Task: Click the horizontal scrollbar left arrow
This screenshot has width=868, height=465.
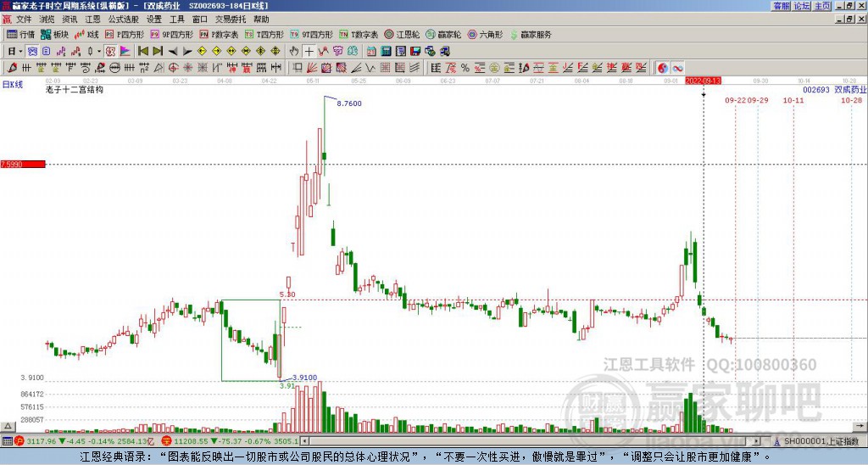Action: tap(304, 441)
